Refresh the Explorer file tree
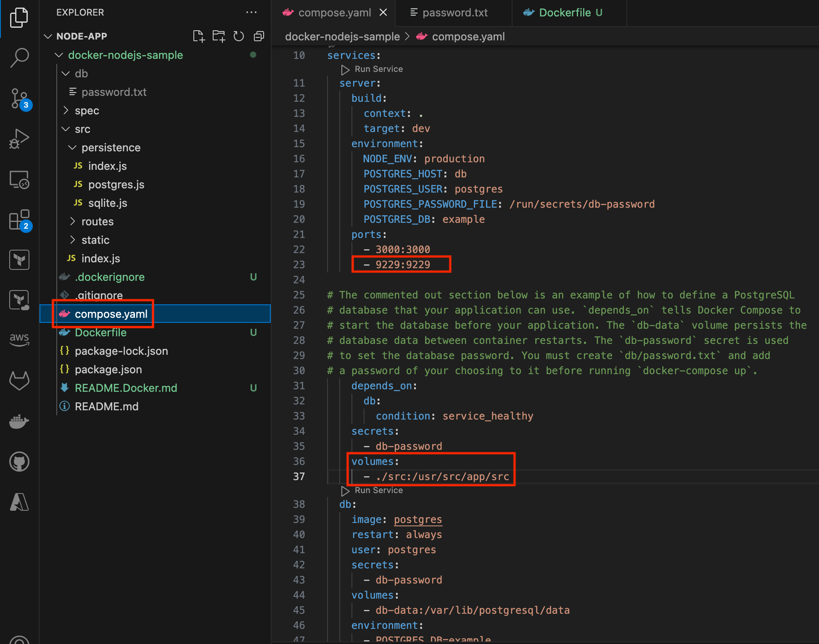This screenshot has width=819, height=644. pyautogui.click(x=239, y=37)
